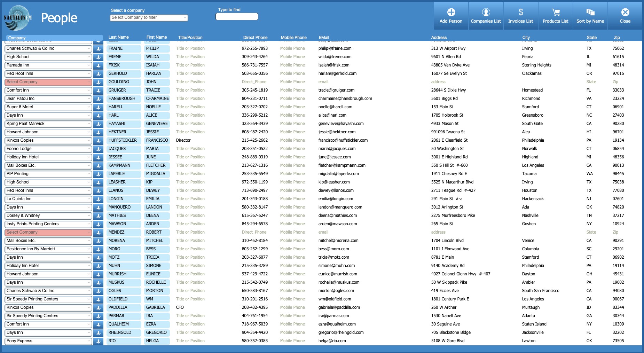Viewport: 644px width, 353px height.
Task: Click first name field GREGORIO
Action: (x=157, y=332)
